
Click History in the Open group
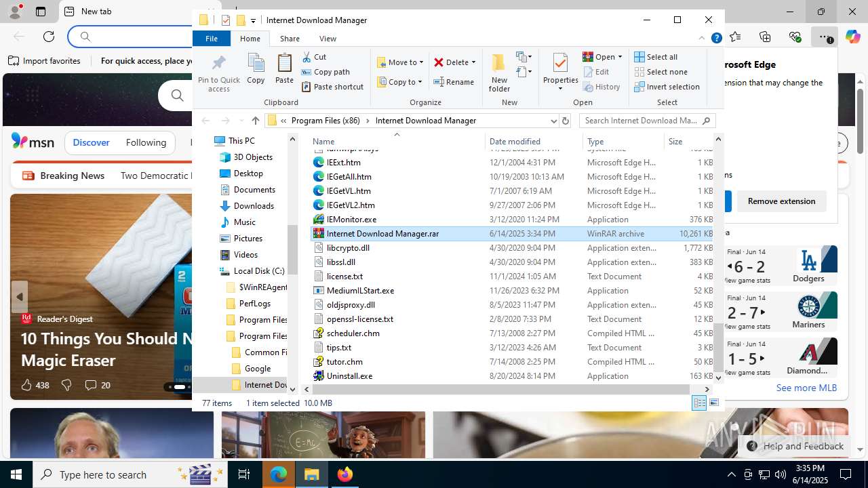coord(601,87)
